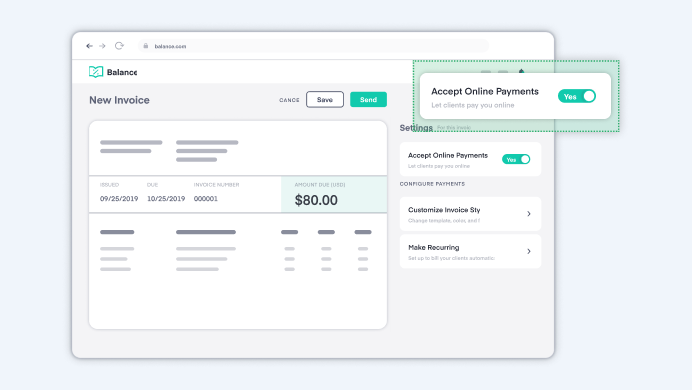Click the Save button
Viewport: 692px width, 390px height.
click(325, 100)
